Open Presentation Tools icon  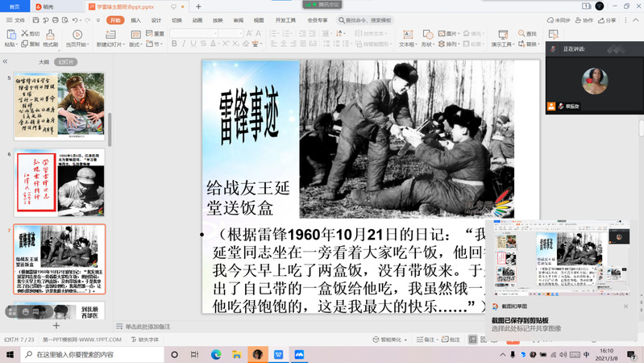[x=503, y=35]
